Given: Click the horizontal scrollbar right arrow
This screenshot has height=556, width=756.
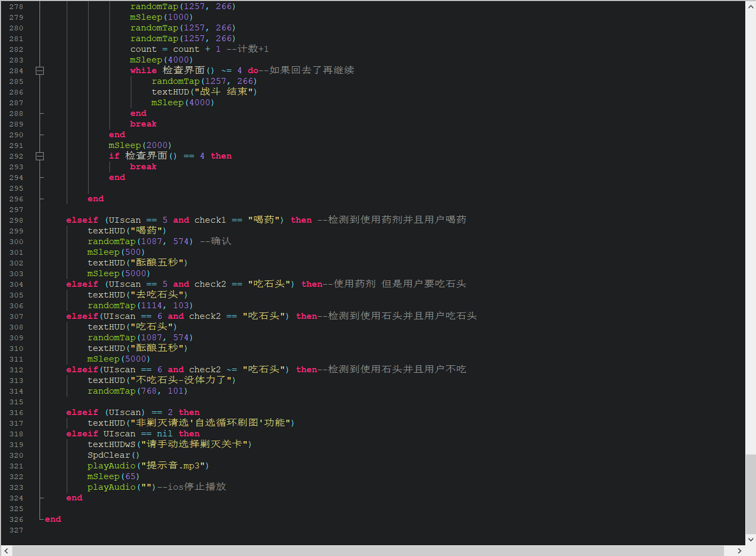Looking at the screenshot, I should tap(739, 551).
